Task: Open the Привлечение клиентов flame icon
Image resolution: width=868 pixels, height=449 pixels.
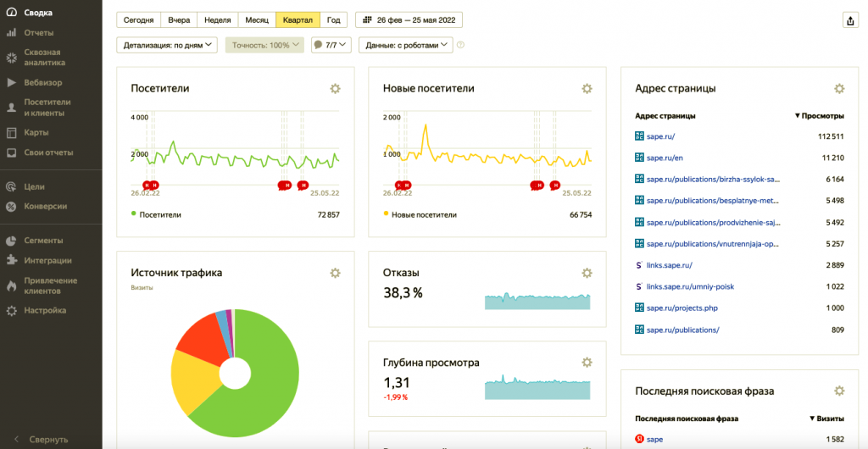Action: click(x=11, y=285)
